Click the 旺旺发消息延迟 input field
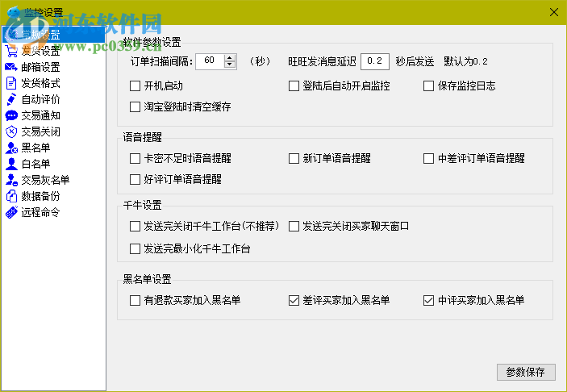The width and height of the screenshot is (567, 392). pyautogui.click(x=375, y=61)
